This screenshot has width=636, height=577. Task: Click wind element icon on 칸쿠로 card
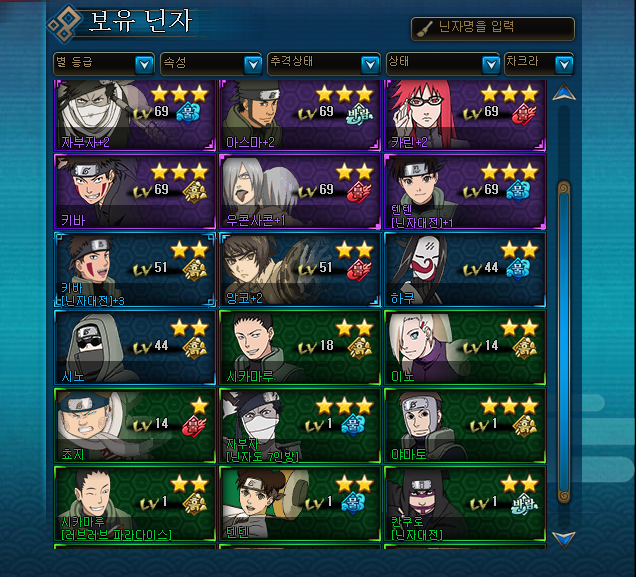[524, 503]
